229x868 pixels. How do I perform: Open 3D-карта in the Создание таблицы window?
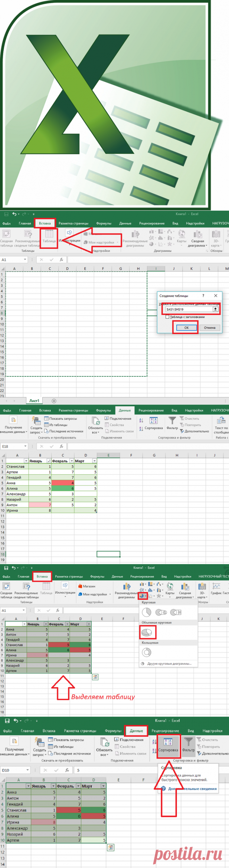tap(216, 238)
